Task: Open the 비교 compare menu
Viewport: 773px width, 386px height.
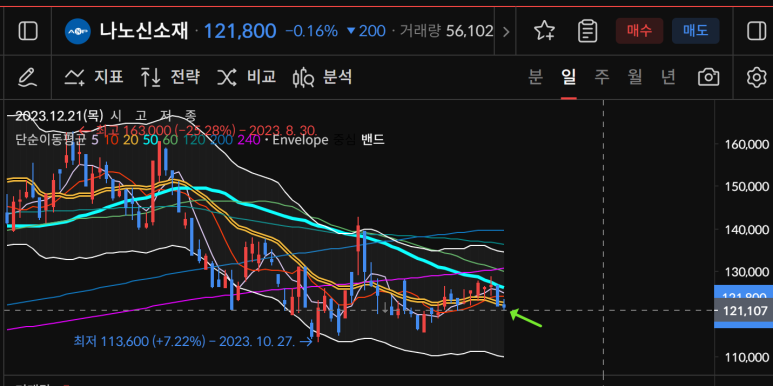Action: click(x=246, y=77)
